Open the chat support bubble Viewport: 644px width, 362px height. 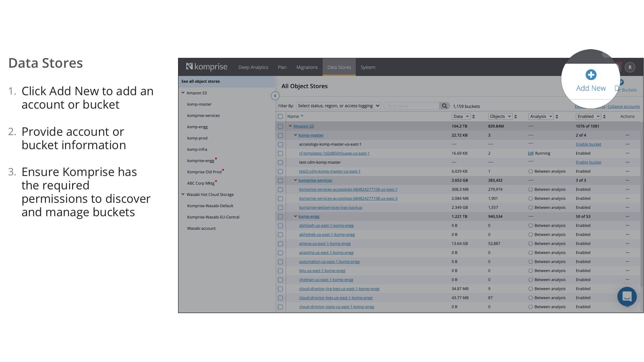pos(627,296)
